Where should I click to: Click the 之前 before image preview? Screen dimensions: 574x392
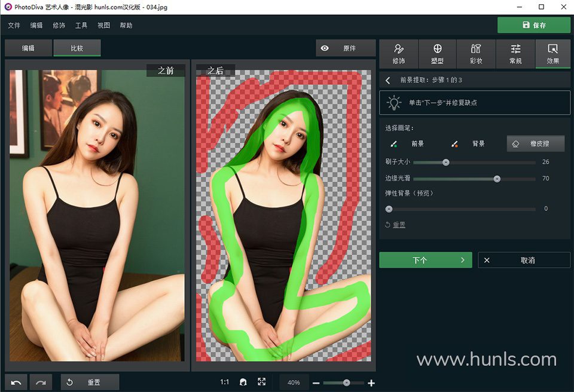(x=97, y=216)
